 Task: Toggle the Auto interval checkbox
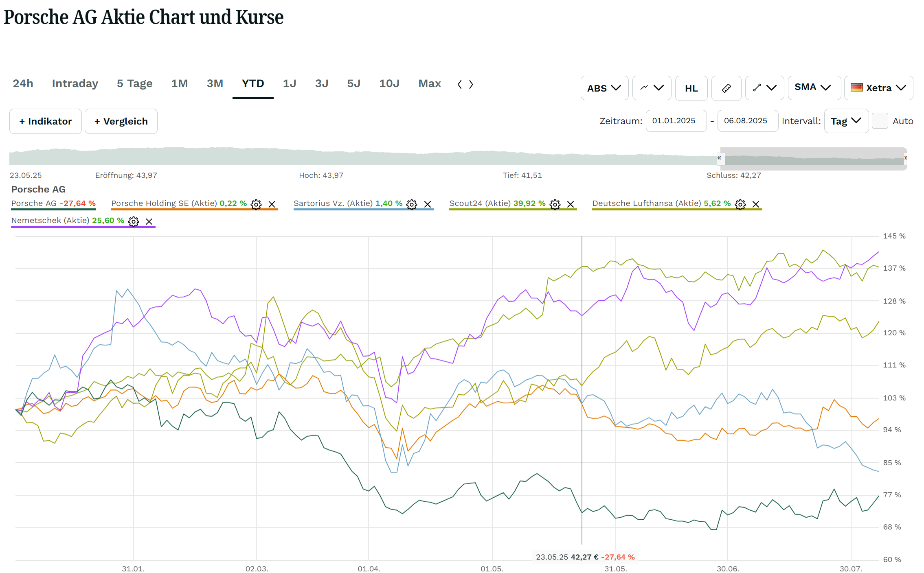click(x=880, y=121)
